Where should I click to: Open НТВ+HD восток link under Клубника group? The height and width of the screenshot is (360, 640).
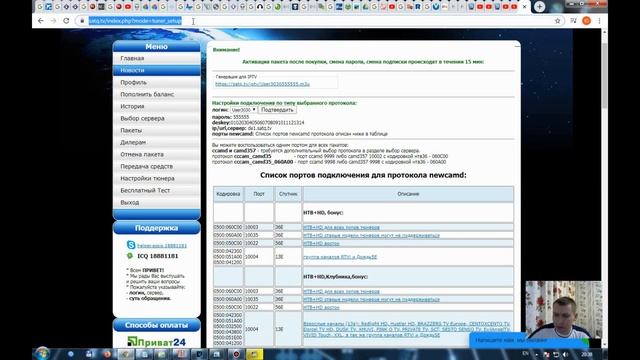pos(321,307)
